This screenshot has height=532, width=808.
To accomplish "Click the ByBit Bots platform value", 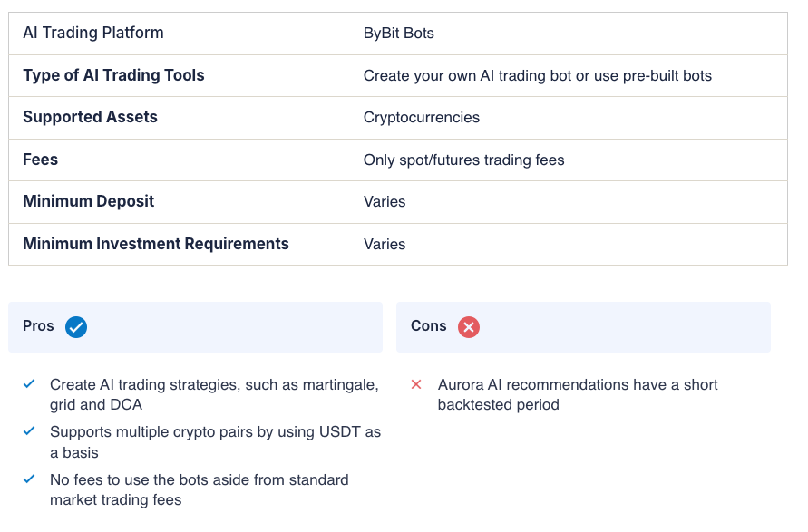I will click(399, 34).
